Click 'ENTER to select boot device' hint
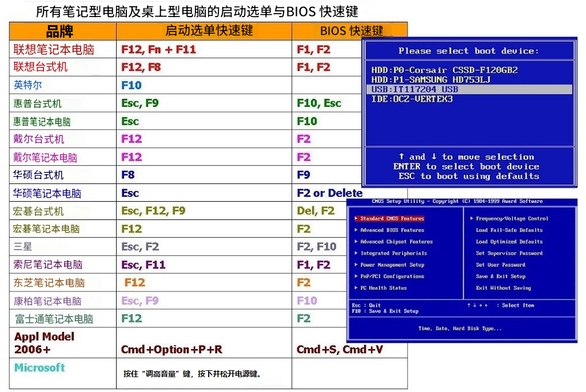Viewport: 586px width, 392px height. (466, 167)
